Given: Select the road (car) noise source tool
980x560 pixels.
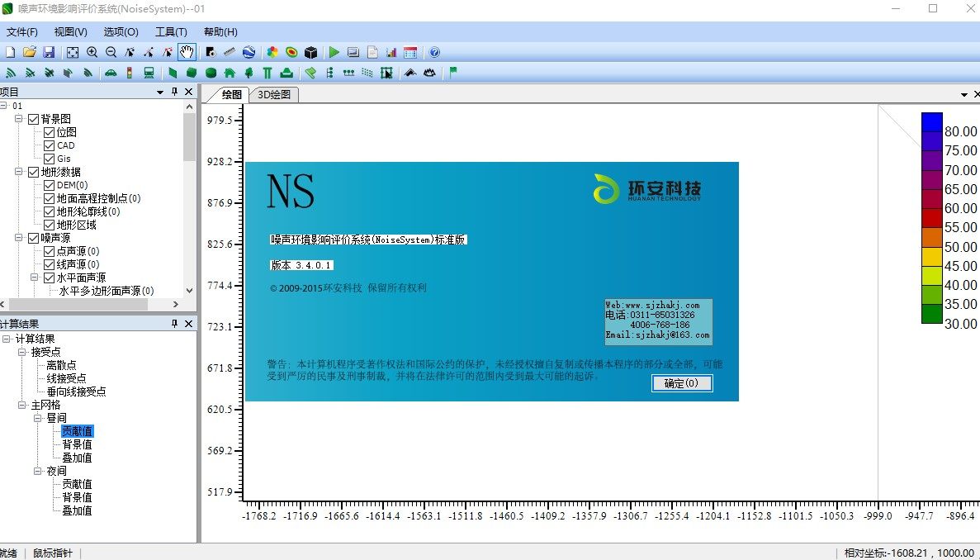Looking at the screenshot, I should tap(111, 73).
